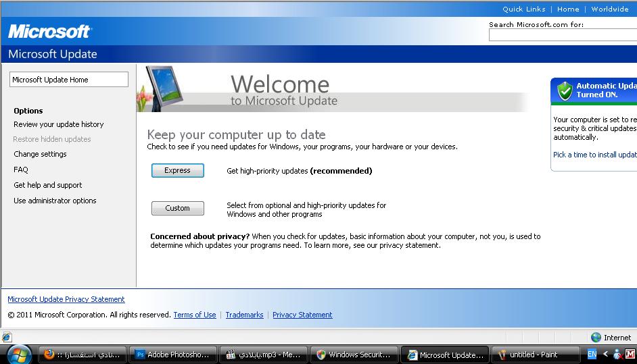This screenshot has height=364, width=637.
Task: Start the Express update check
Action: [178, 170]
